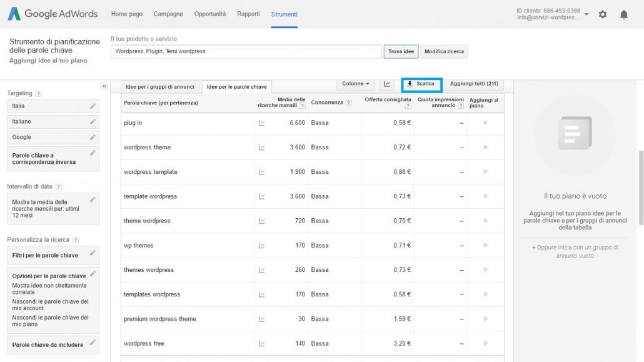Show trend chart for premium wordpress theme
The width and height of the screenshot is (644, 362).
coord(261,319)
